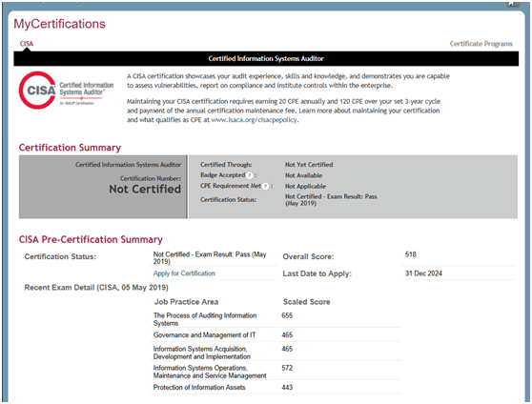Screen dimensions: 532x404
Task: Click the overall score value 518
Action: click(411, 254)
